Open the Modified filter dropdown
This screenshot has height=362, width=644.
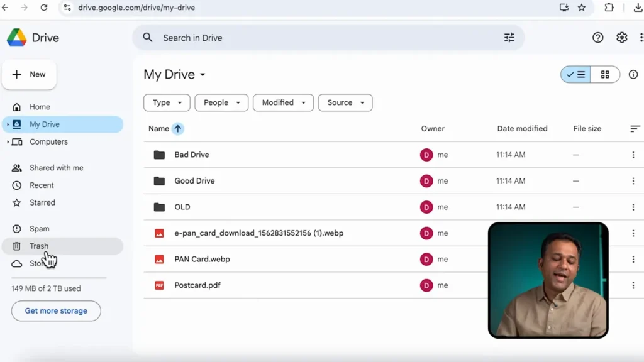click(x=283, y=102)
